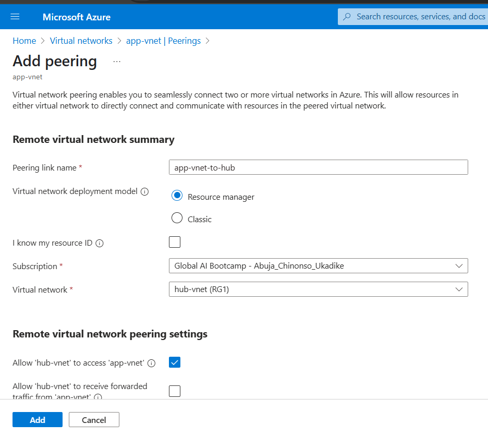
Task: Click the Remote virtual network summary heading
Action: pyautogui.click(x=94, y=139)
